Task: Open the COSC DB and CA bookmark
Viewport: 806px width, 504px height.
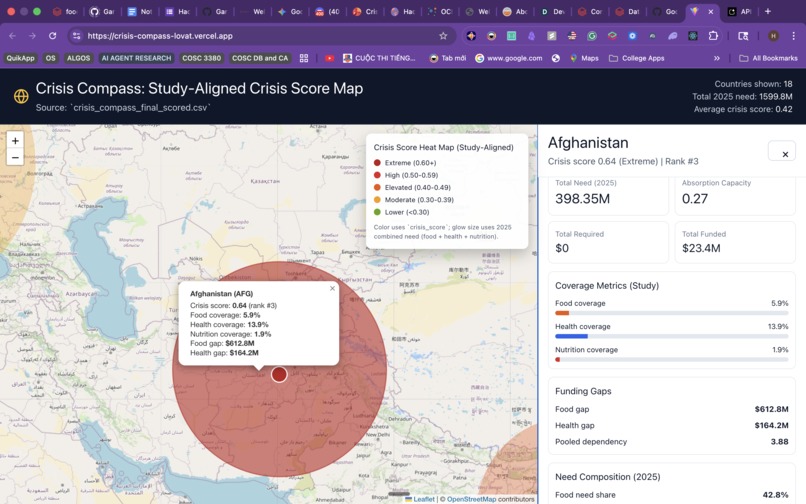Action: click(x=260, y=58)
